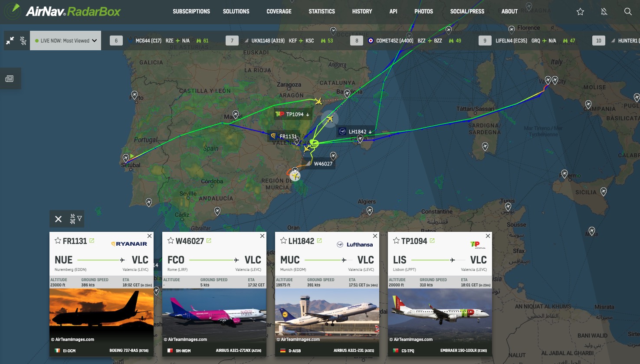Select most viewed flight LIFELN4 (EC35)

[511, 41]
